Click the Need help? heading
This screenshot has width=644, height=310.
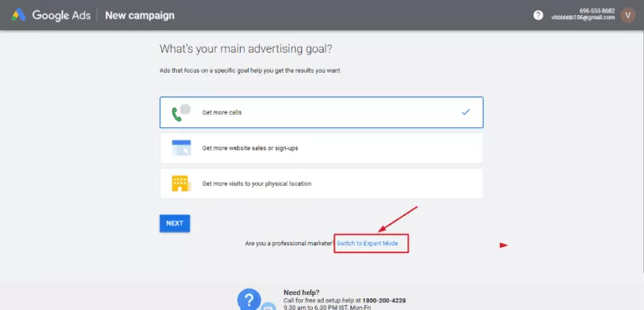point(302,292)
